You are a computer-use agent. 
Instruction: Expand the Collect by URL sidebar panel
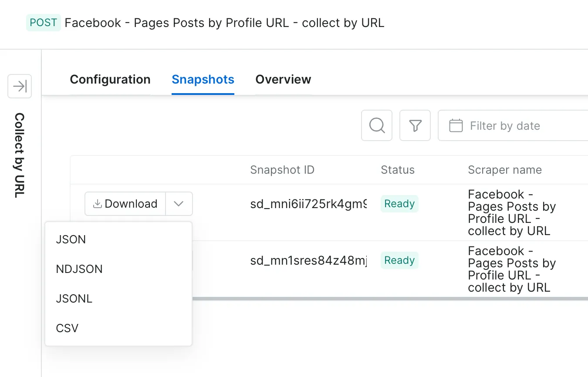[x=19, y=86]
